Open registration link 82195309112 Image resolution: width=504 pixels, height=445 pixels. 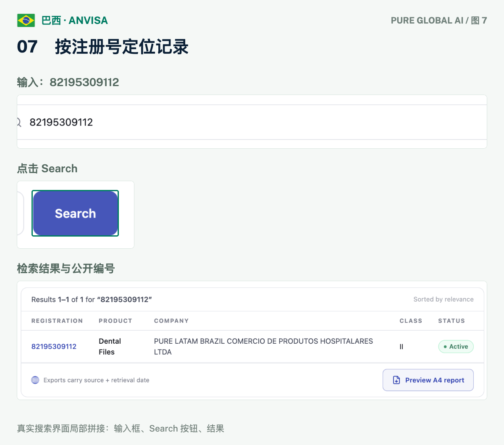pyautogui.click(x=54, y=347)
